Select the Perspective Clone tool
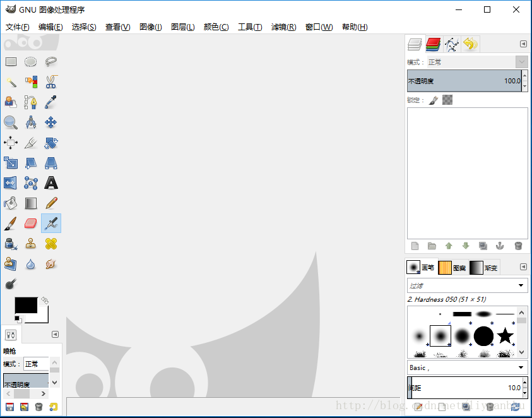This screenshot has width=532, height=418. tap(11, 264)
